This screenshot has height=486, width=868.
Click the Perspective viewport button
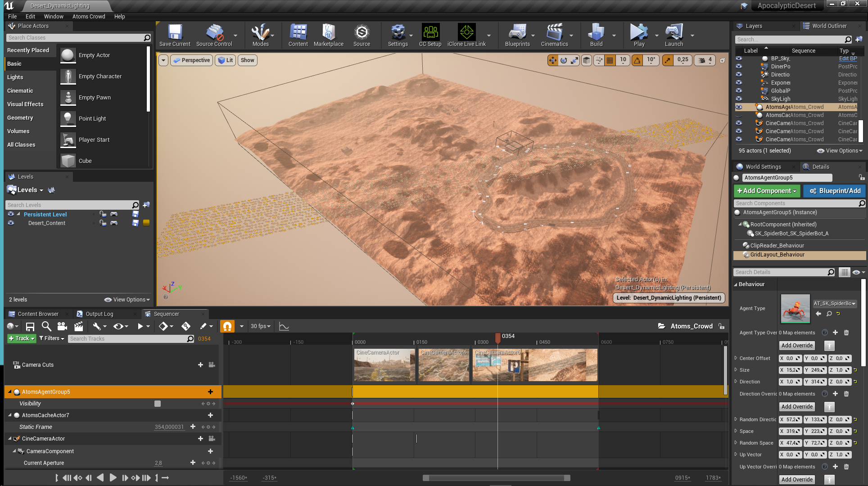192,60
